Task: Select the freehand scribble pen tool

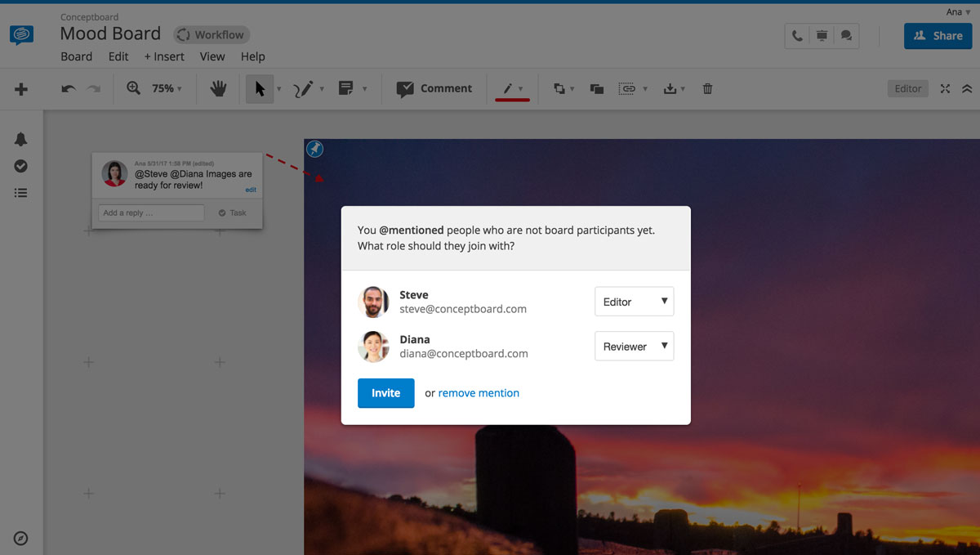Action: pos(304,88)
